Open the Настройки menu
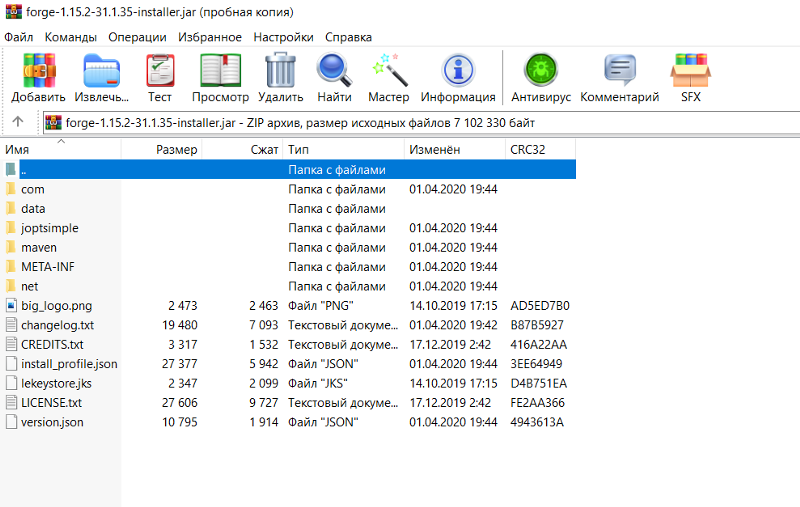The height and width of the screenshot is (507, 800). point(282,37)
